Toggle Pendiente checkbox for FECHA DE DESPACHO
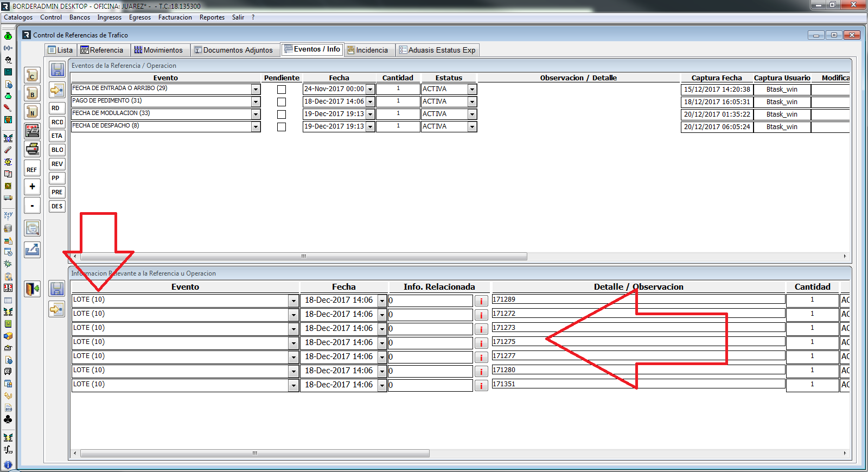Screen dimensions: 868x472 pyautogui.click(x=282, y=127)
